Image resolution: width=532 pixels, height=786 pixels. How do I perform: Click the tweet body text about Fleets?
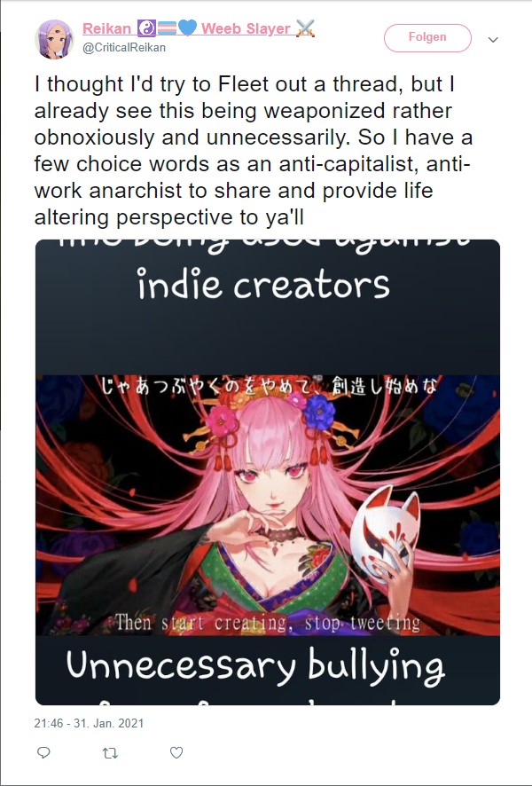253,151
